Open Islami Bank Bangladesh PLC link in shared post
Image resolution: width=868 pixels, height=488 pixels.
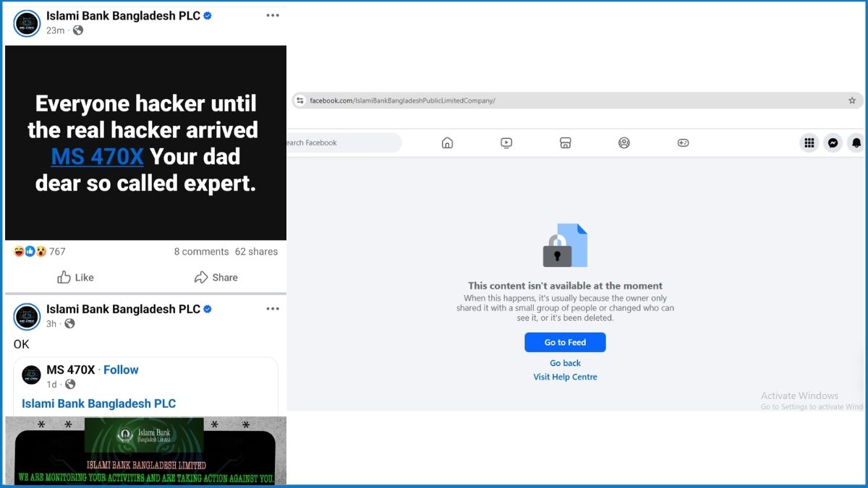tap(99, 403)
